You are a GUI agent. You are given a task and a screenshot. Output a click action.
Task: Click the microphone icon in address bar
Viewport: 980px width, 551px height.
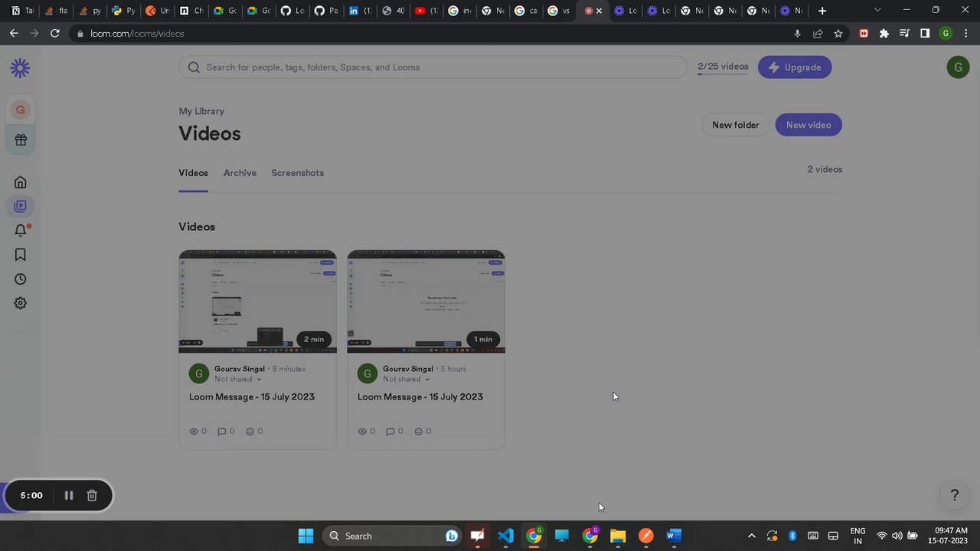pyautogui.click(x=797, y=34)
